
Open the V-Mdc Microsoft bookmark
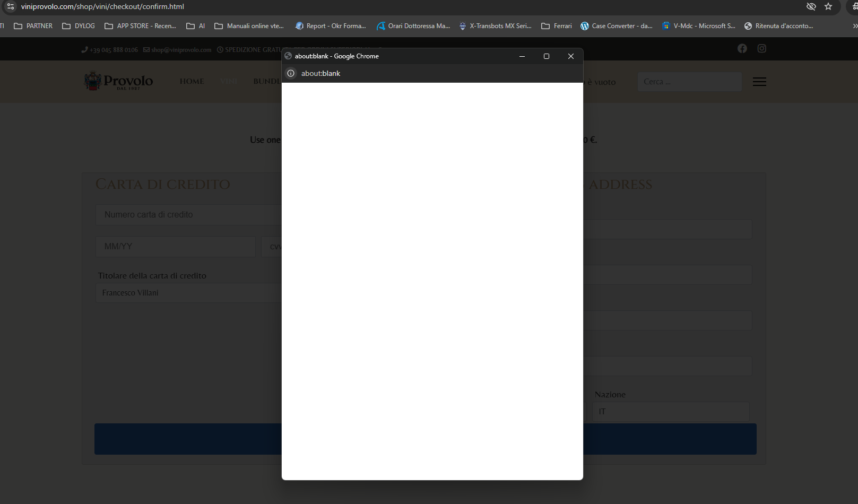(699, 26)
